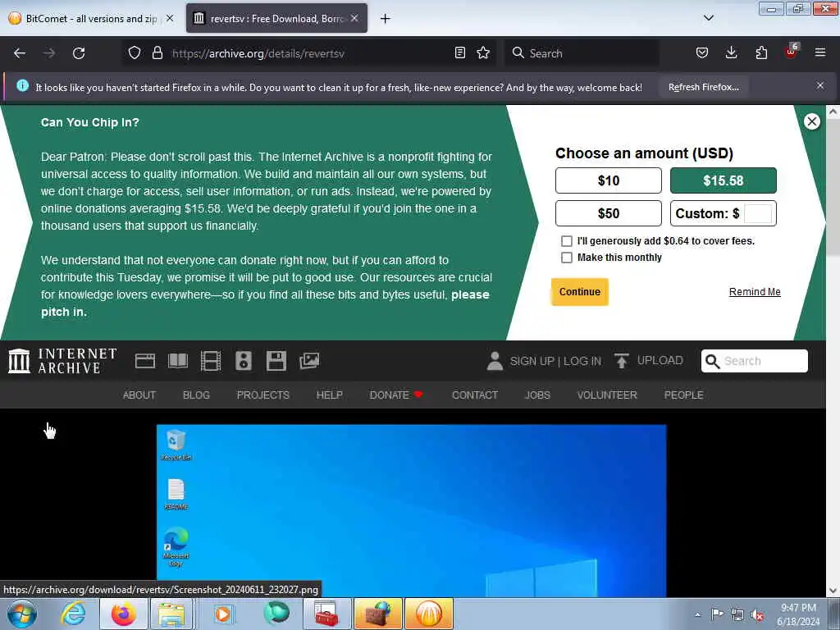Open the DONATE menu item
The width and height of the screenshot is (840, 630).
pyautogui.click(x=396, y=395)
